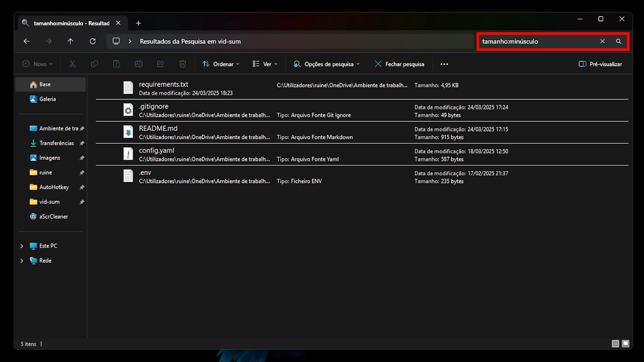
Task: Click the magnifier search icon
Action: tap(618, 41)
